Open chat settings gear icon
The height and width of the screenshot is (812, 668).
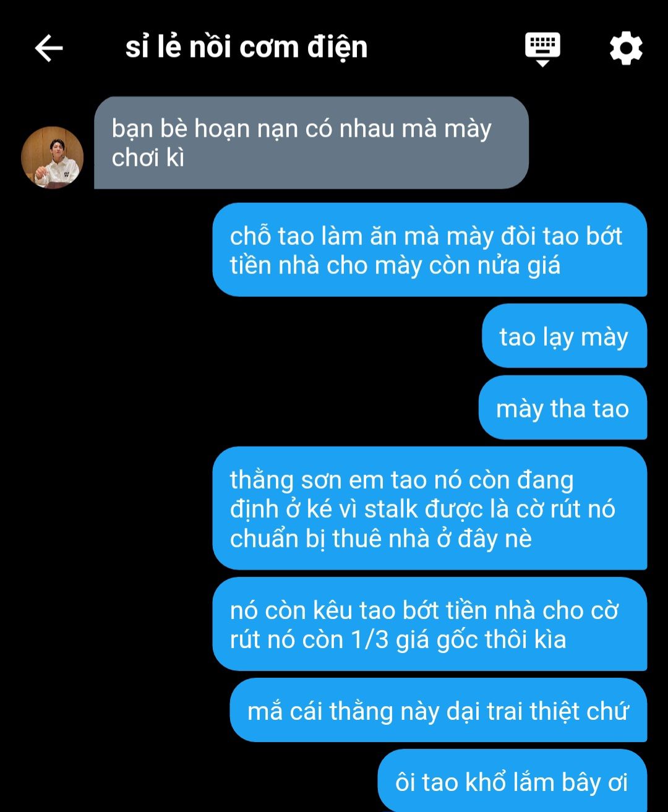(x=626, y=48)
